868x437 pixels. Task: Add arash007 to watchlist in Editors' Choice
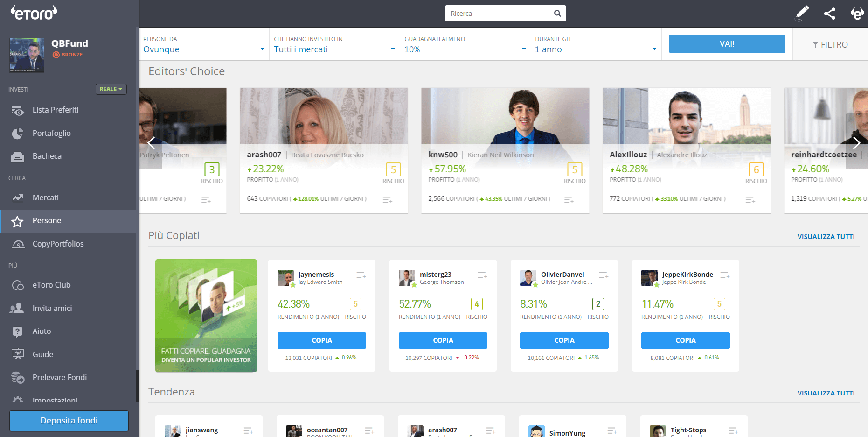387,200
